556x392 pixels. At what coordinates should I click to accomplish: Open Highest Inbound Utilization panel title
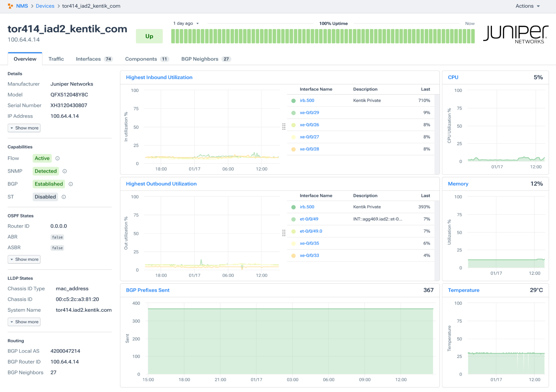coord(159,77)
